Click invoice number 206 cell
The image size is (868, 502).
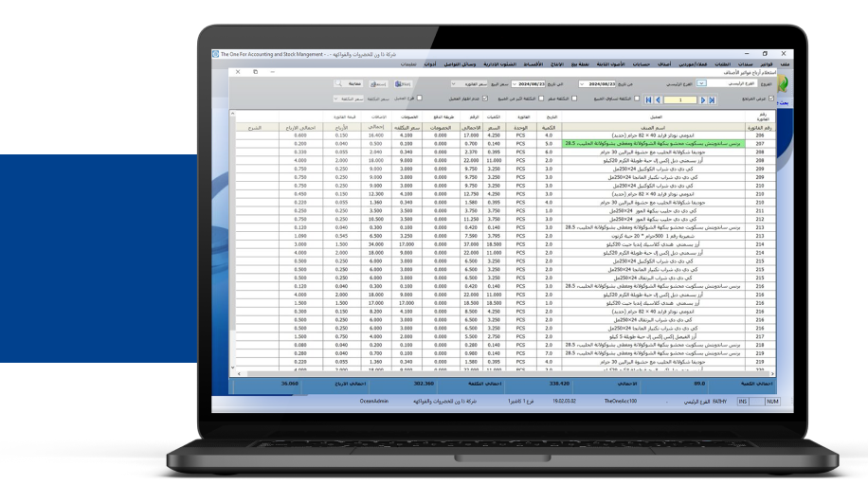point(760,135)
